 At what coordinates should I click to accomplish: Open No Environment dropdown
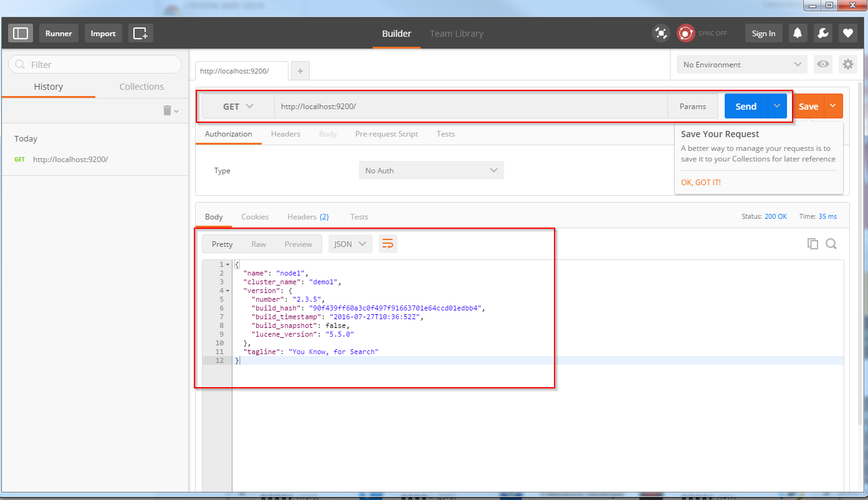point(742,64)
